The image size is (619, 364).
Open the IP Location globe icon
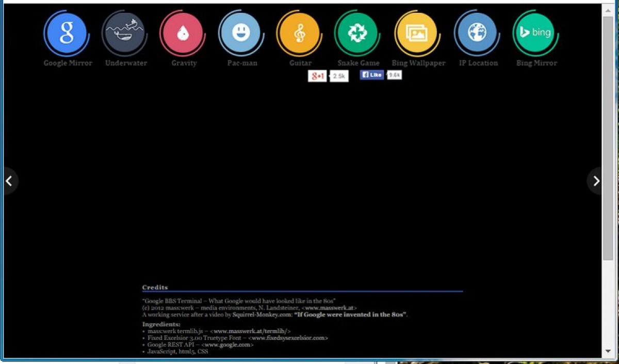(x=477, y=34)
